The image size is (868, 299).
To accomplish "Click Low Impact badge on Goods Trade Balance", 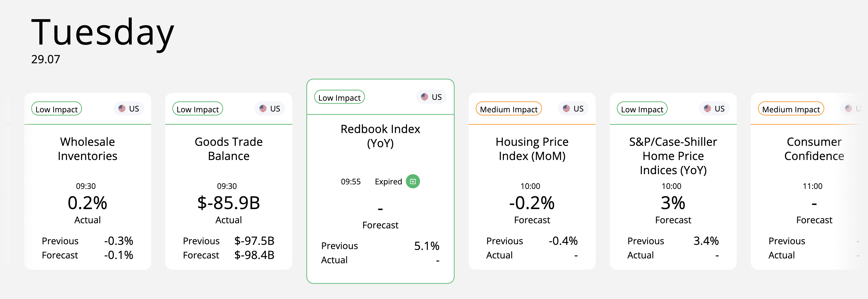I will click(198, 109).
